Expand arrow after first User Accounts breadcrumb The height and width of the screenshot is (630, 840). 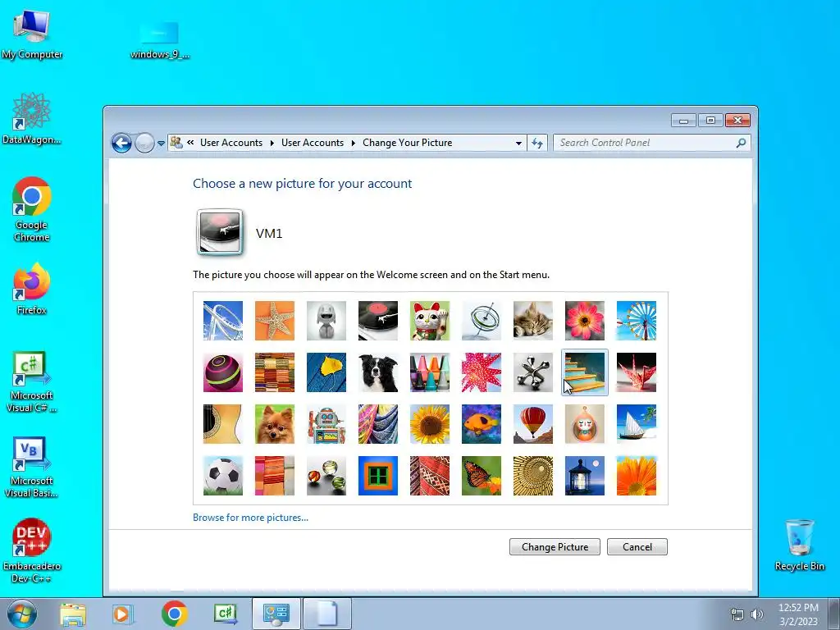(272, 143)
